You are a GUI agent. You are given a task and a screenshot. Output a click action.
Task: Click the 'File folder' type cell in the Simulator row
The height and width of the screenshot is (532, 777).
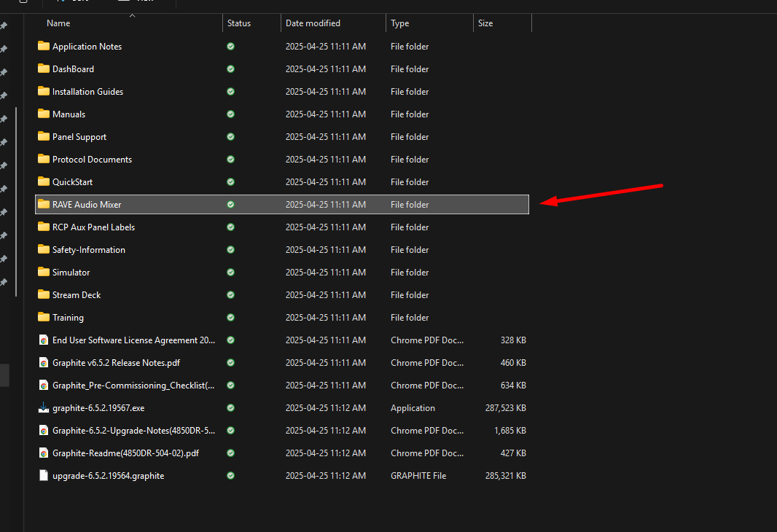tap(410, 272)
